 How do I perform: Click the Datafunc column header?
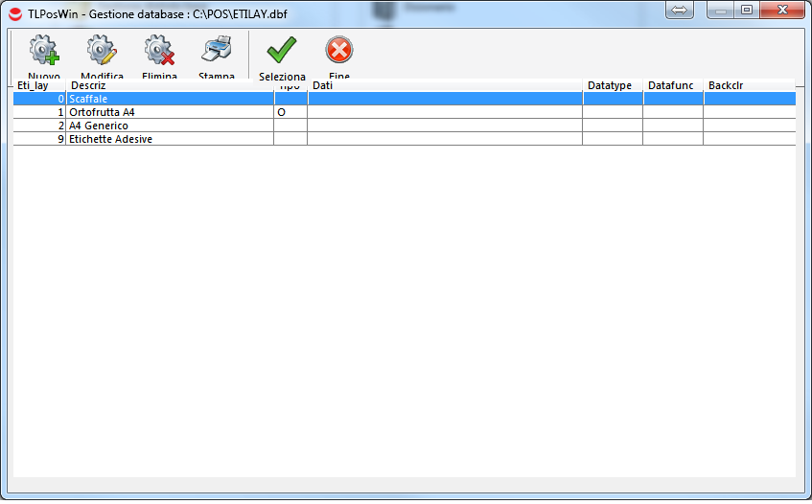[670, 86]
